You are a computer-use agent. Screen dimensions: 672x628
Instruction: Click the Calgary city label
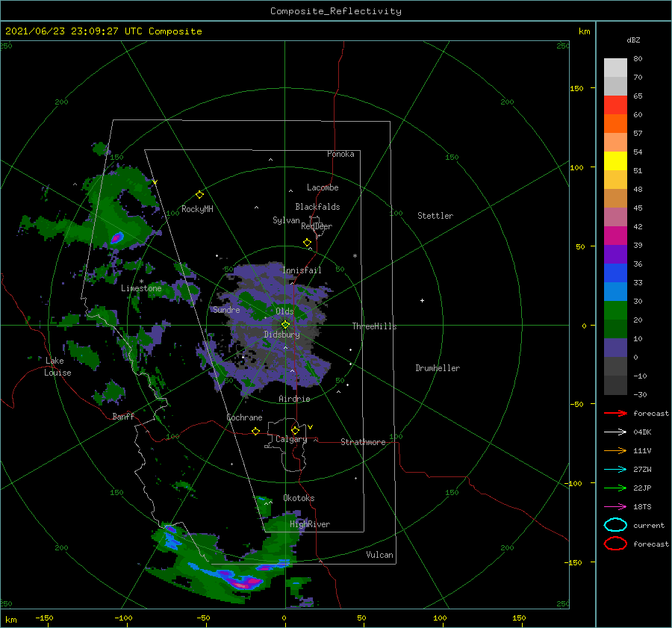pyautogui.click(x=291, y=439)
